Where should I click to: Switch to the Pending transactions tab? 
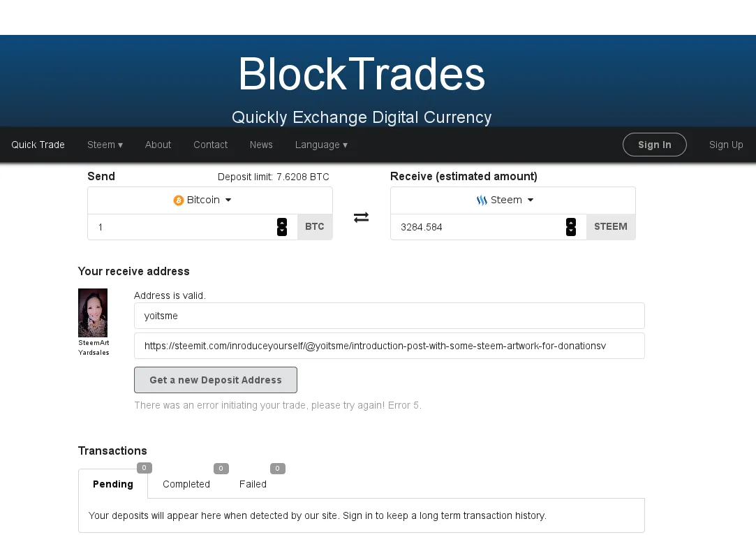point(113,484)
